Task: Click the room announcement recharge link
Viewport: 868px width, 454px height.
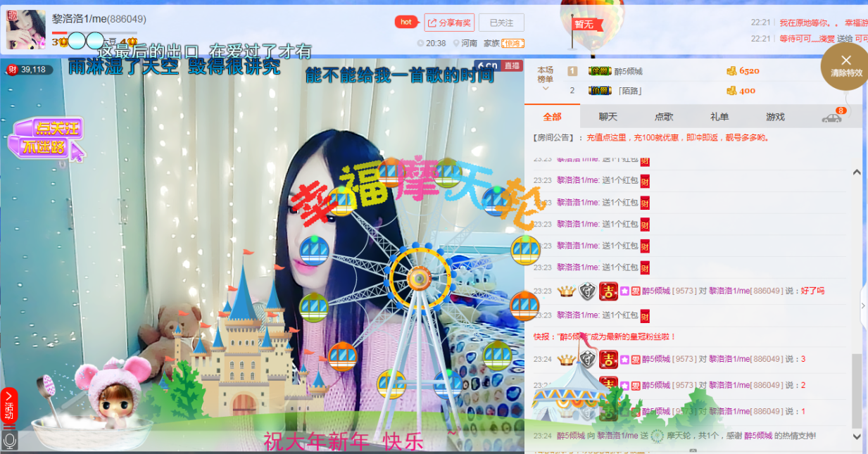Action: tap(678, 138)
